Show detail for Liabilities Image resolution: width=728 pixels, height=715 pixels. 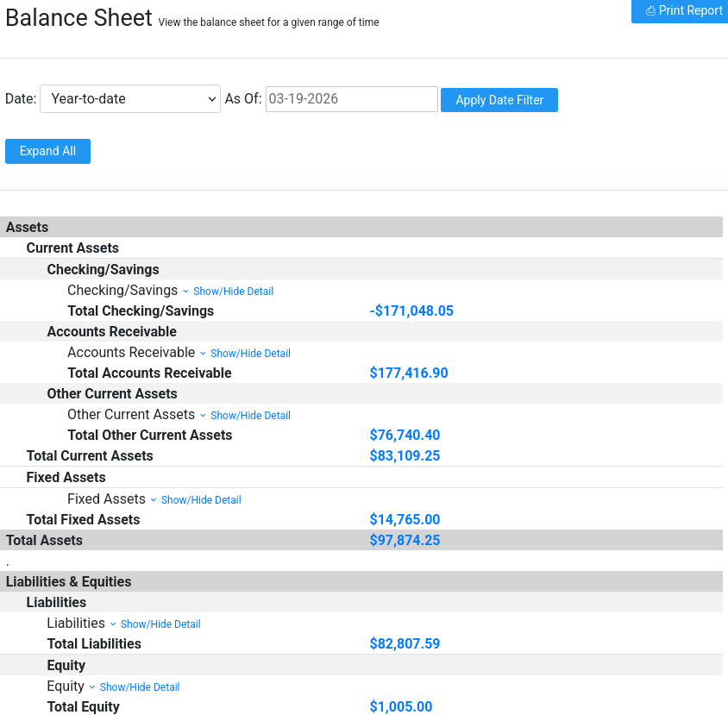160,624
